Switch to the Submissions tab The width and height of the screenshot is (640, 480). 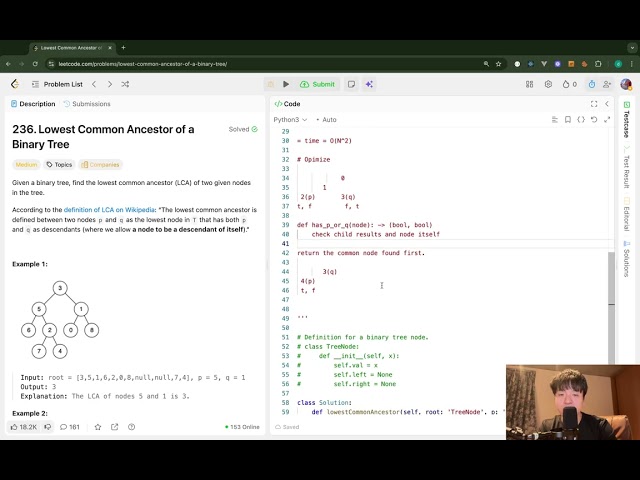pyautogui.click(x=87, y=104)
